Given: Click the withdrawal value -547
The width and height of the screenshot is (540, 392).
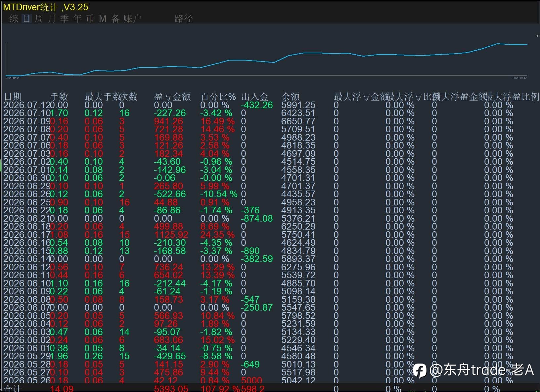Looking at the screenshot, I should tap(250, 299).
